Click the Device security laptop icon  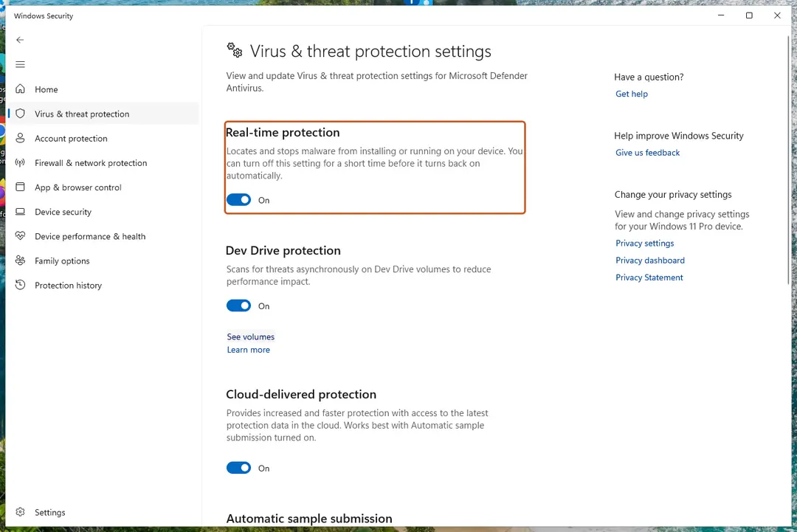click(x=21, y=211)
